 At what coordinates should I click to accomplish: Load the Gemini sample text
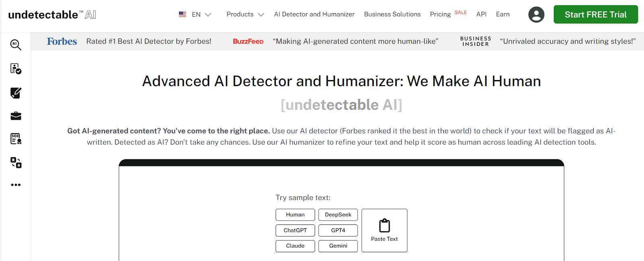[338, 246]
